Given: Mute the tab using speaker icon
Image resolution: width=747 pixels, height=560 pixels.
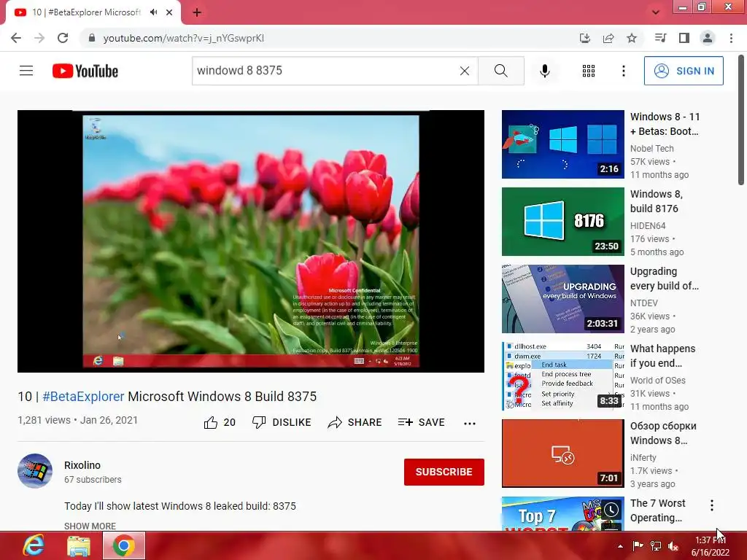Looking at the screenshot, I should click(x=153, y=12).
